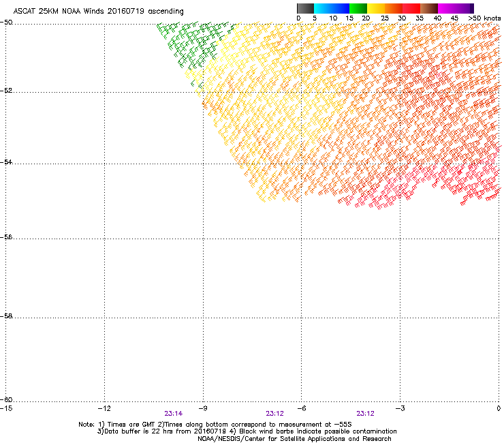The width and height of the screenshot is (504, 443).
Task: Click the '23:12' time label between -6 and -3
Action: pos(366,414)
